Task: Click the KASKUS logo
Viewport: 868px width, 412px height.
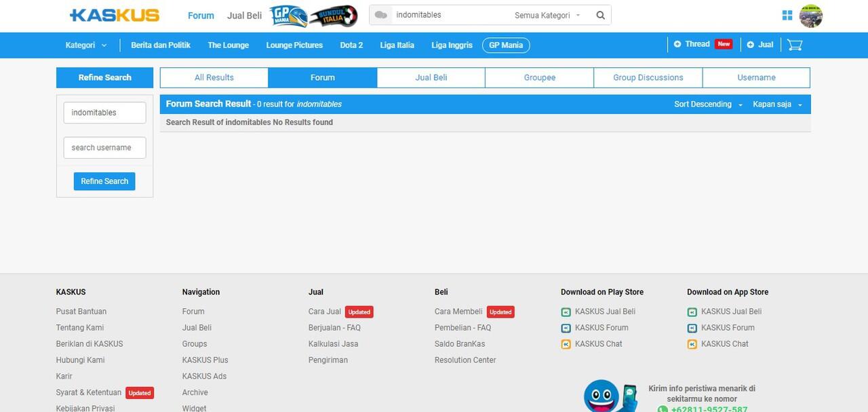Action: pyautogui.click(x=115, y=15)
